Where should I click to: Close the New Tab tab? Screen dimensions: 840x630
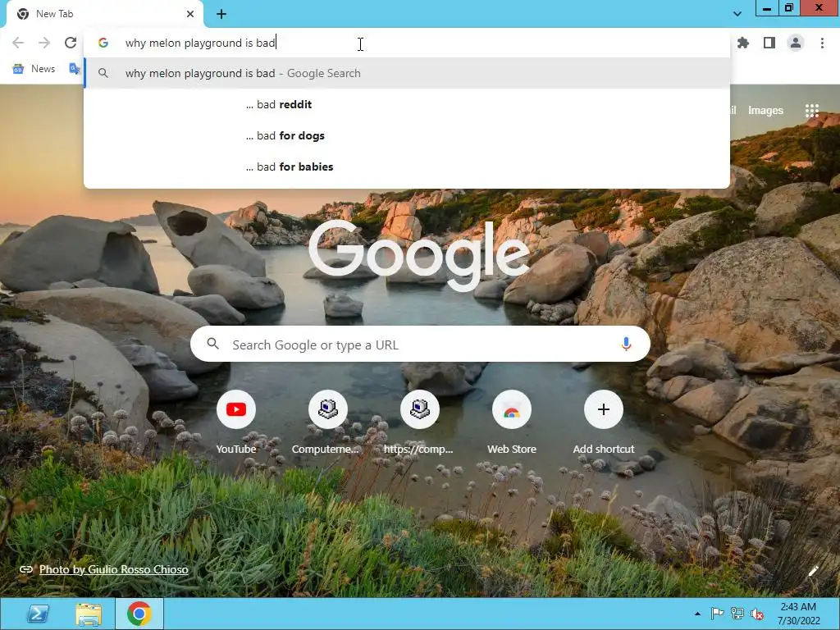190,14
